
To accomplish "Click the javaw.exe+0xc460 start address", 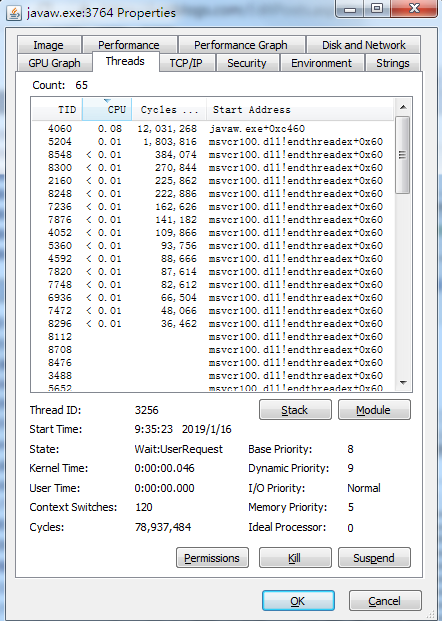I will tap(257, 129).
